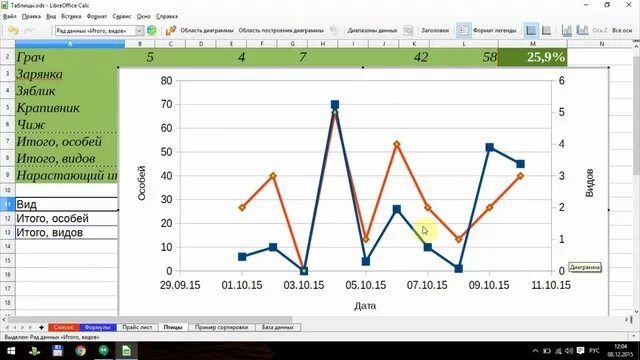Click the horizontal scrollbar thumb
640x360 pixels.
pyautogui.click(x=149, y=319)
